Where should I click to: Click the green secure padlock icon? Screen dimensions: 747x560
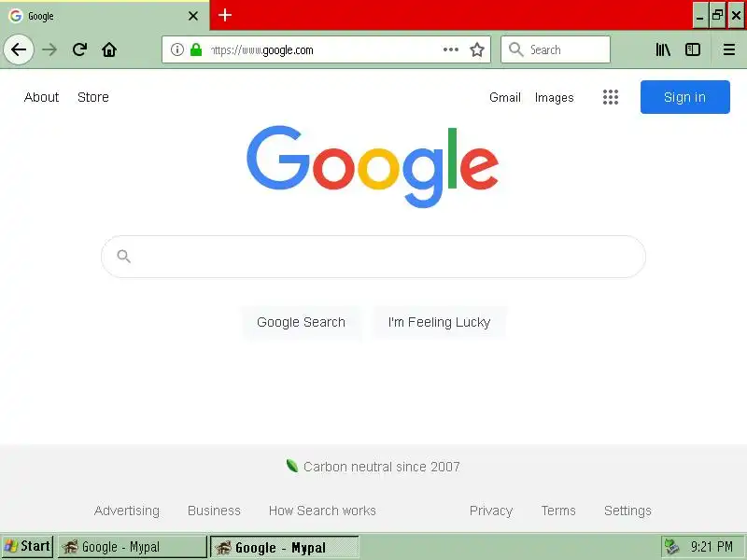pyautogui.click(x=196, y=49)
